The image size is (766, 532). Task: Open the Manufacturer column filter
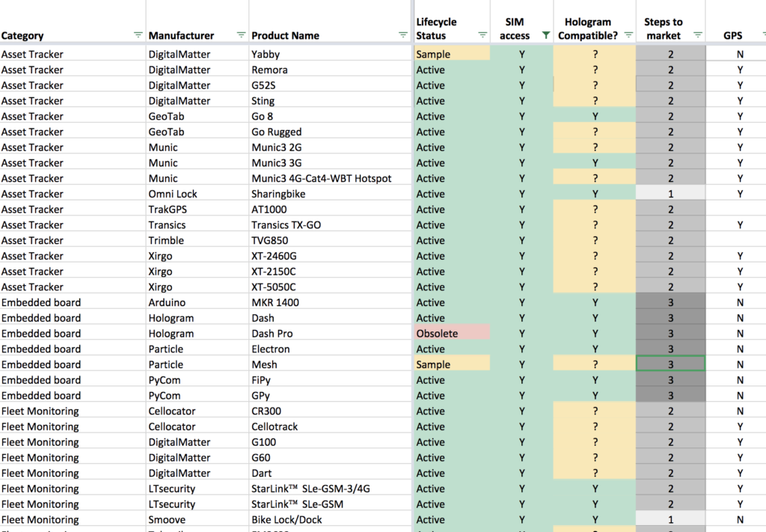pyautogui.click(x=242, y=35)
